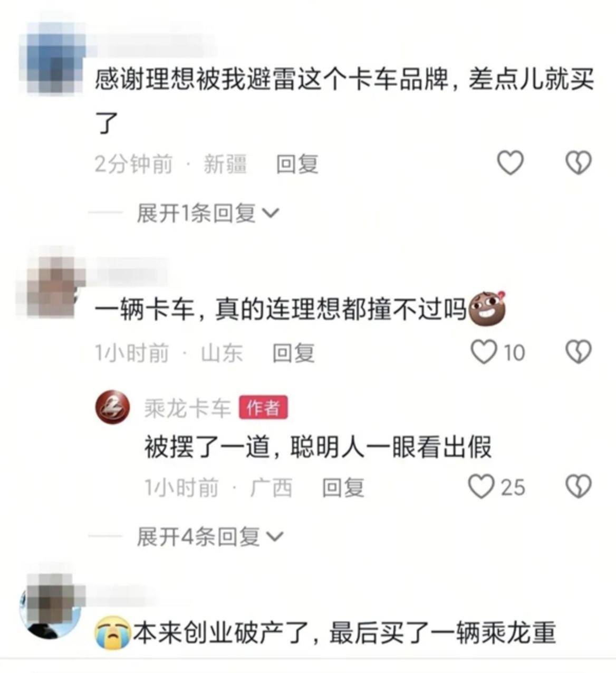This screenshot has width=616, height=673.
Task: Open 乘龙卡车 author avatar logo
Action: coord(112,407)
